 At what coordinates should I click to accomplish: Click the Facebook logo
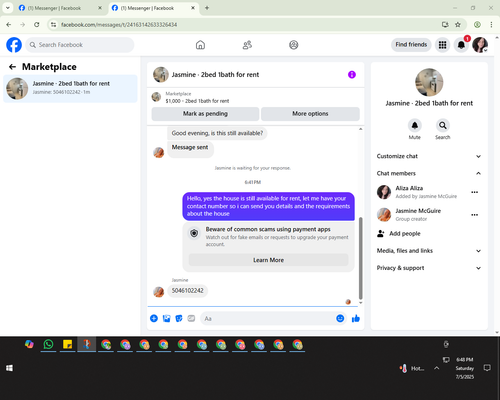(14, 45)
